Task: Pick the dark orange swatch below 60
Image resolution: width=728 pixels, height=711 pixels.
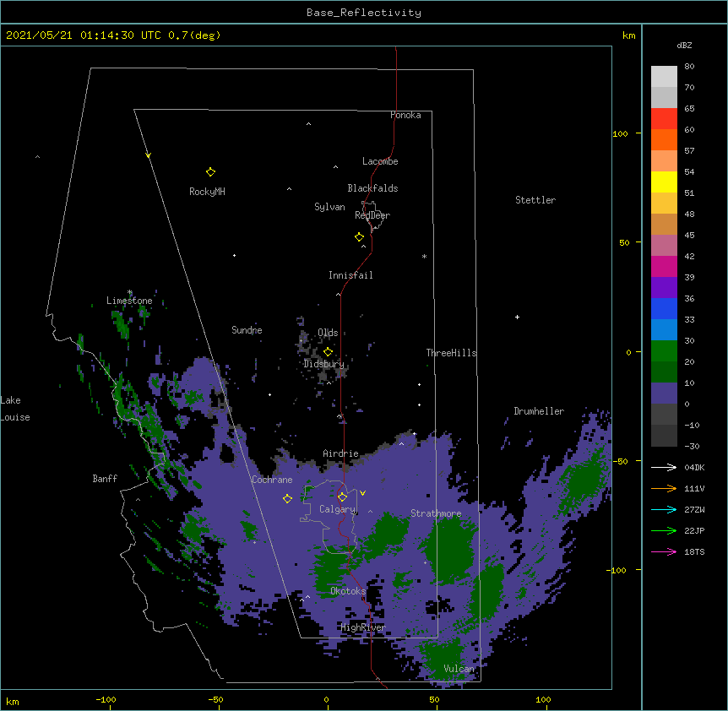Action: (x=664, y=139)
